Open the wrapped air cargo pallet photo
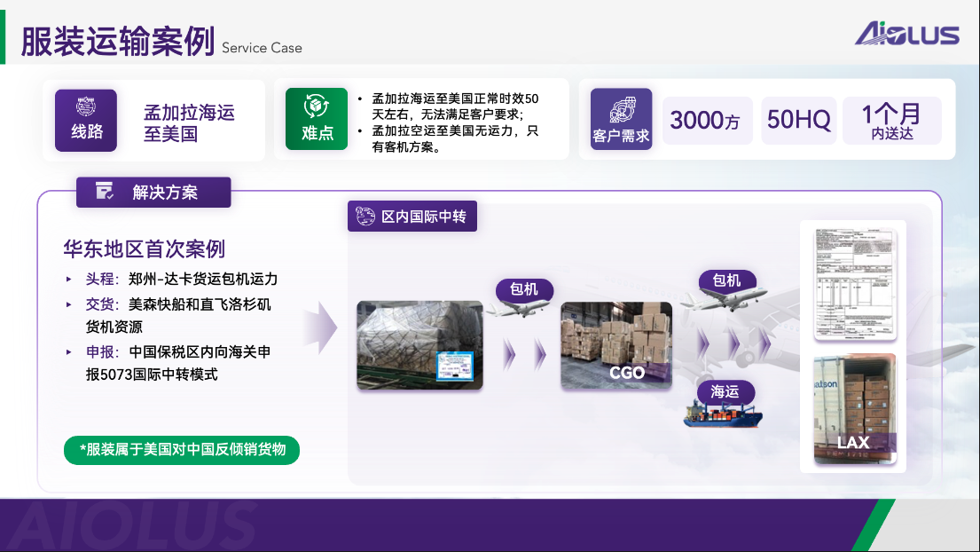Viewport: 980px width, 552px height. pos(419,344)
